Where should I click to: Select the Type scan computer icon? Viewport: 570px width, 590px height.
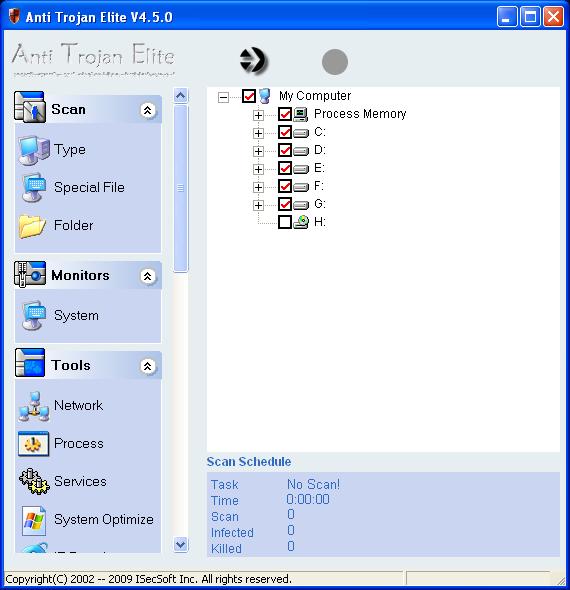point(34,150)
